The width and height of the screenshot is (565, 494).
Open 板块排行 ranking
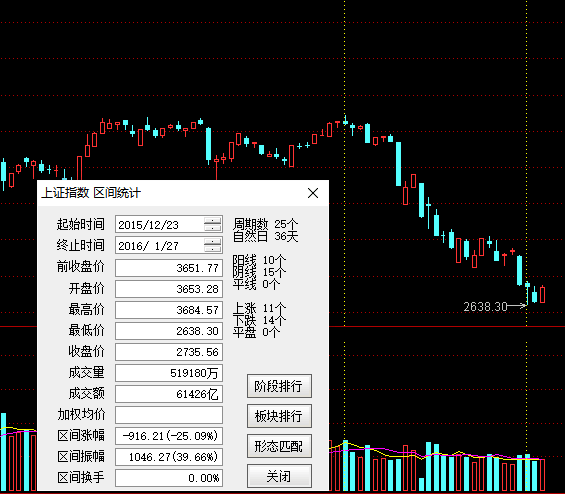(279, 416)
